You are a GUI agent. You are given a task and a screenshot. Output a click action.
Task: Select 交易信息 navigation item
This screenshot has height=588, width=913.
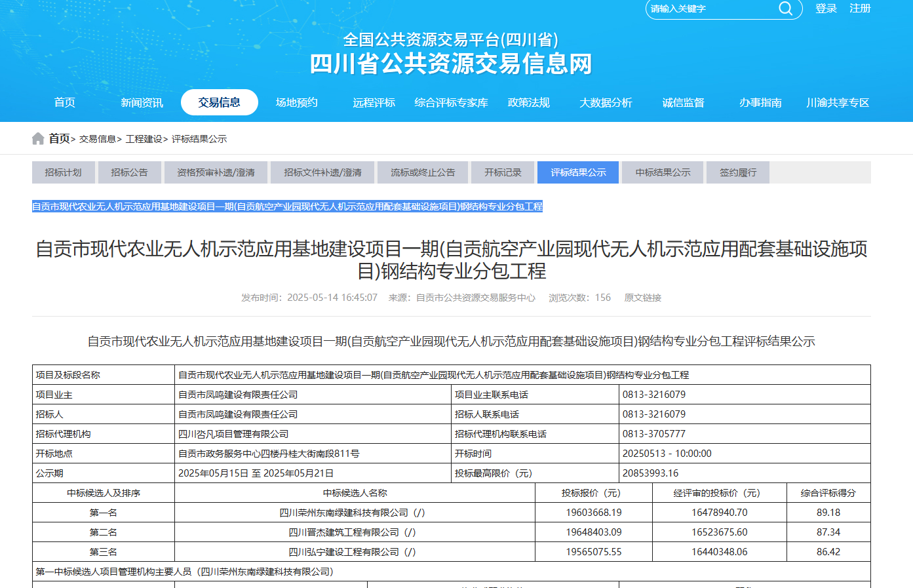pos(219,102)
